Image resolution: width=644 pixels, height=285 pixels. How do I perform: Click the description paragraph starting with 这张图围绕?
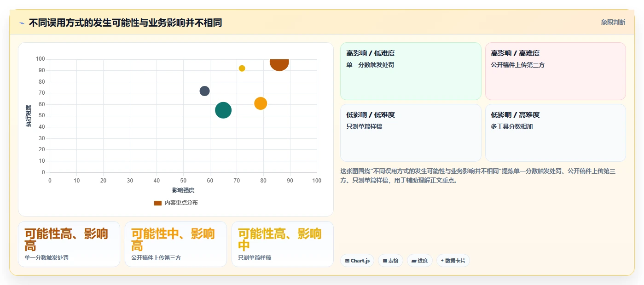[x=479, y=176]
